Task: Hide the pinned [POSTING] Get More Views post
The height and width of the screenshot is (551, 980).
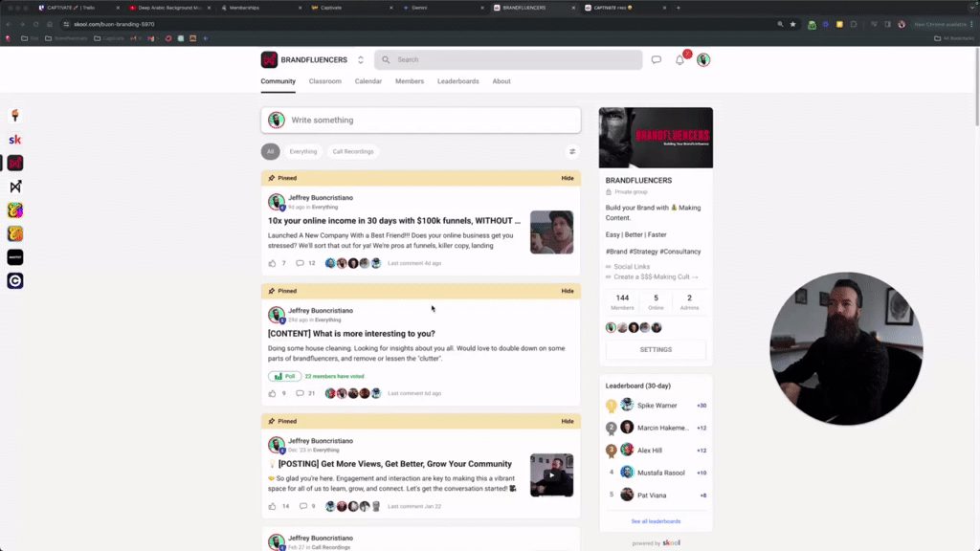Action: (568, 421)
